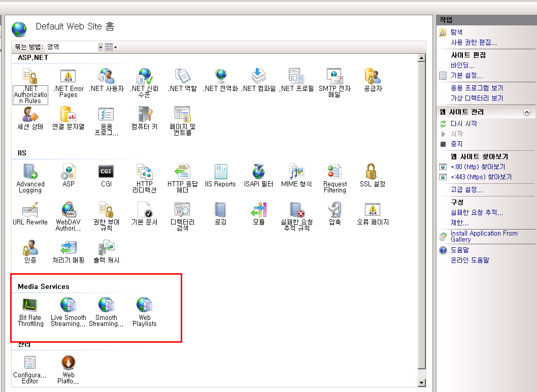Viewport: 537px width, 392px height.
Task: Open the 도움말 help link
Action: click(460, 250)
